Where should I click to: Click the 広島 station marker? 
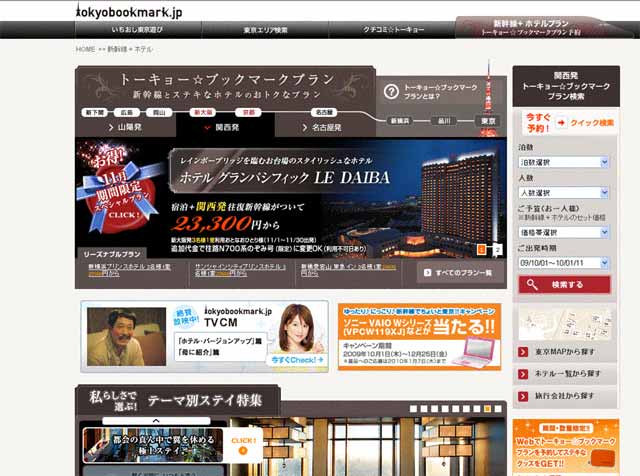[x=127, y=112]
